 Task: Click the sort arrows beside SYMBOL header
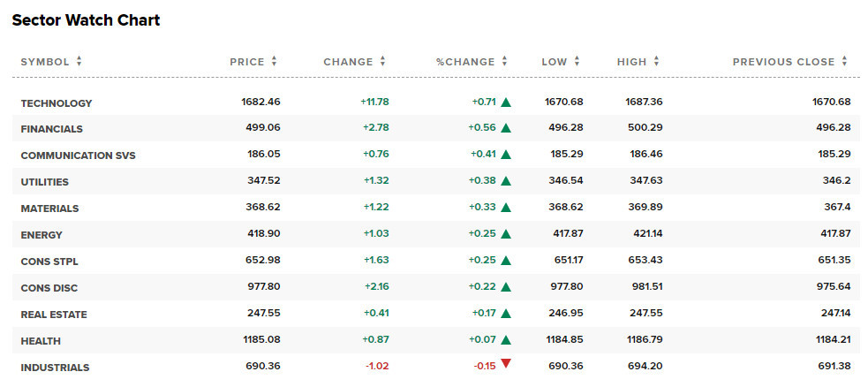[x=79, y=62]
